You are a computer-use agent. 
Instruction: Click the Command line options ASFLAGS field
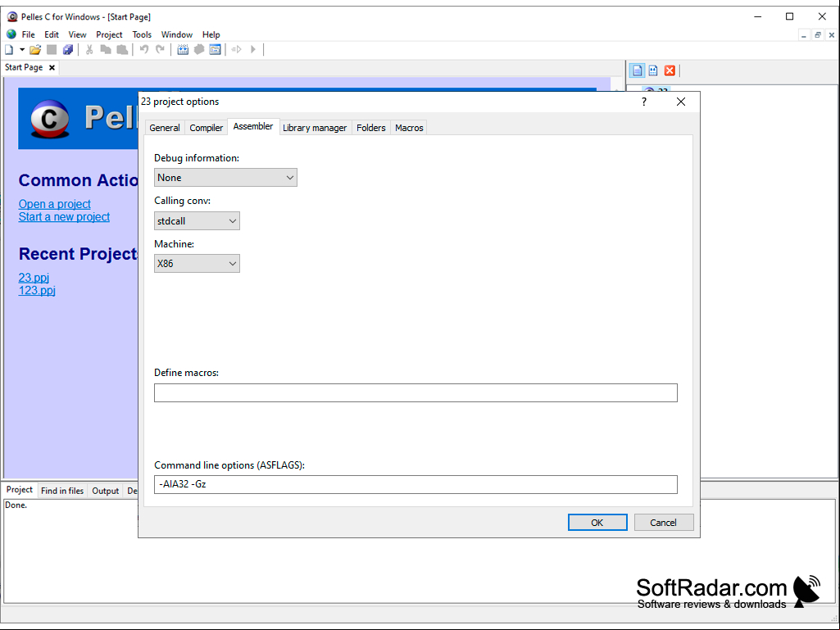pyautogui.click(x=415, y=485)
